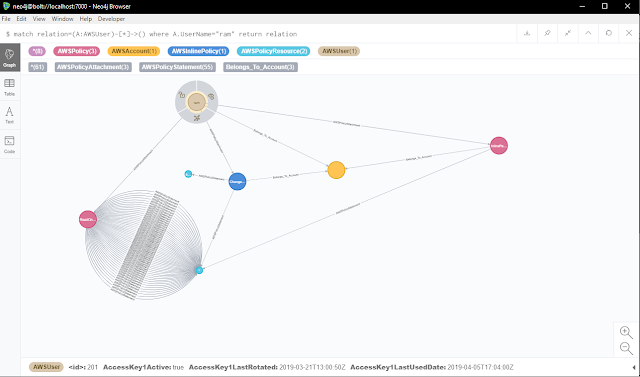640x377 pixels.
Task: Click the AccessKey1LastRotated value 2019-03-21T13:00:50Z
Action: click(x=312, y=367)
